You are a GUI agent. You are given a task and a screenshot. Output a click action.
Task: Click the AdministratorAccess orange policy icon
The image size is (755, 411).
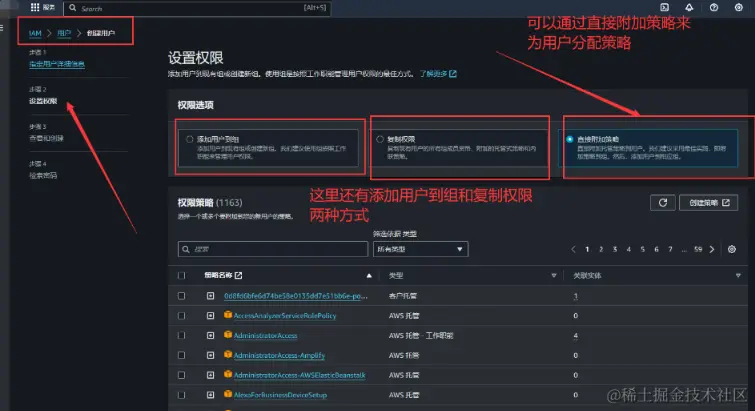click(x=228, y=334)
